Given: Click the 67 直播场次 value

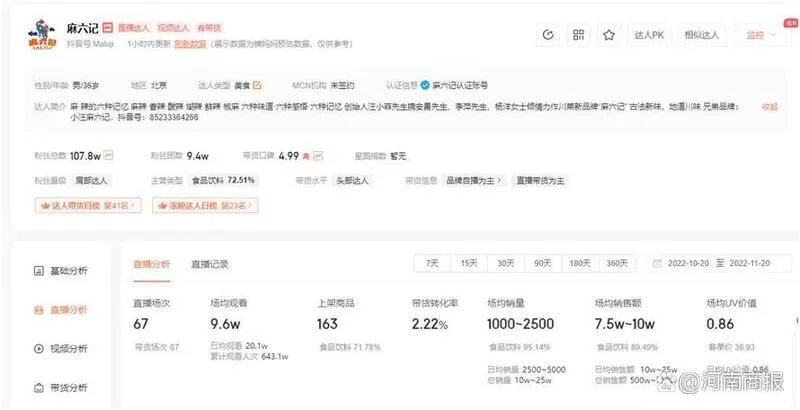Looking at the screenshot, I should [141, 324].
